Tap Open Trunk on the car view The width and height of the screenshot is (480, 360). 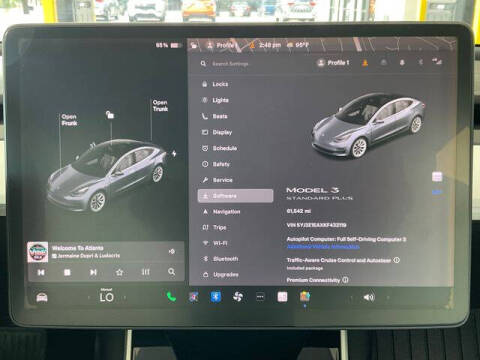coord(160,105)
